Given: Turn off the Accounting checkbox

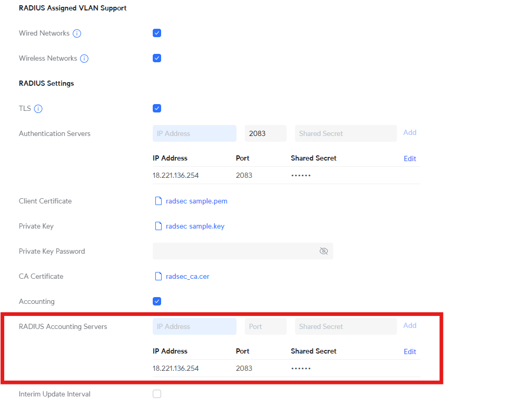Looking at the screenshot, I should 157,301.
